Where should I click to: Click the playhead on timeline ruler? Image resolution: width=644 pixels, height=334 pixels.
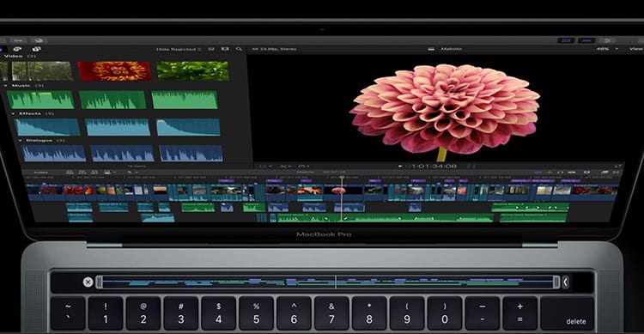pyautogui.click(x=342, y=178)
